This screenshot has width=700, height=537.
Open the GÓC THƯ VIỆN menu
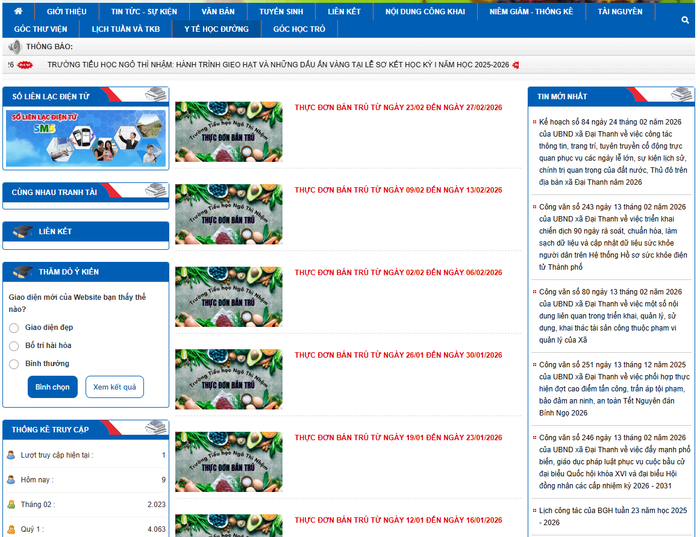[41, 29]
